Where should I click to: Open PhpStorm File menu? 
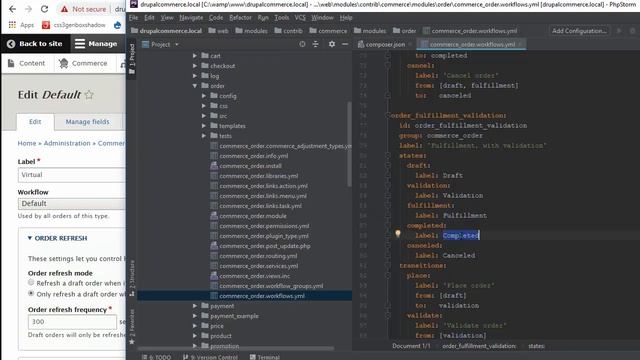[x=133, y=18]
